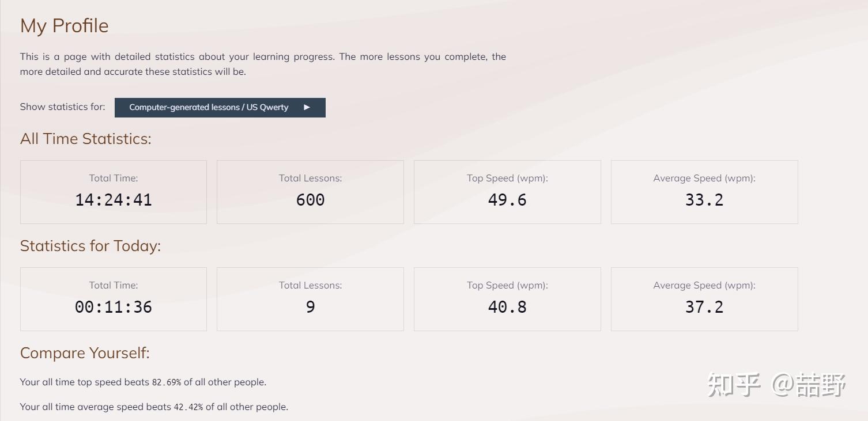
Task: Click the profile description paragraph text
Action: pyautogui.click(x=263, y=64)
